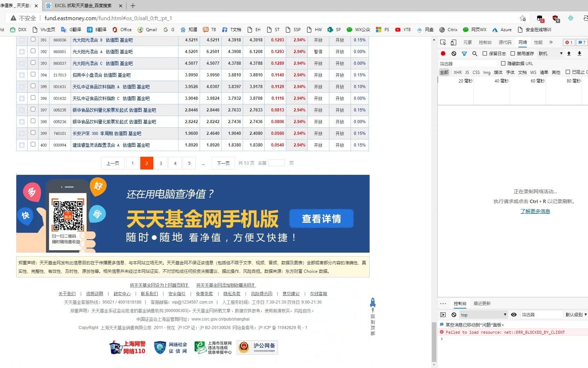
Task: Switch to the 元素 Elements tab
Action: [x=468, y=42]
